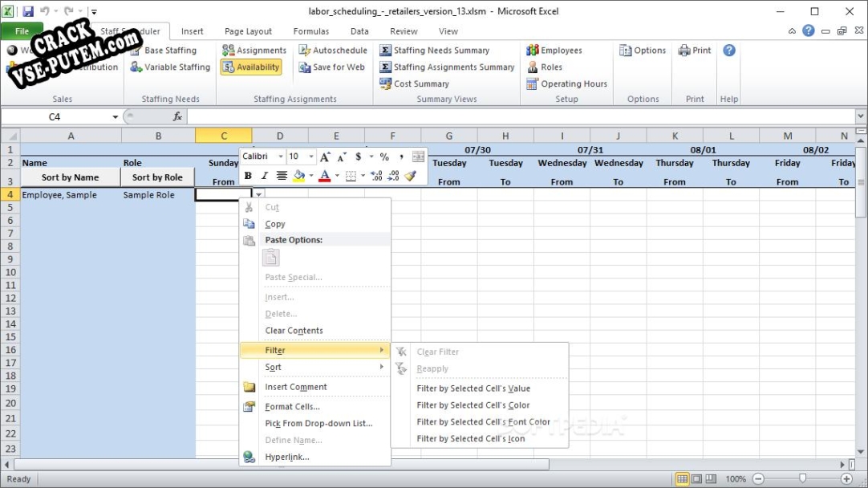Open the Roles setup
Image resolution: width=868 pixels, height=488 pixels.
click(x=544, y=67)
